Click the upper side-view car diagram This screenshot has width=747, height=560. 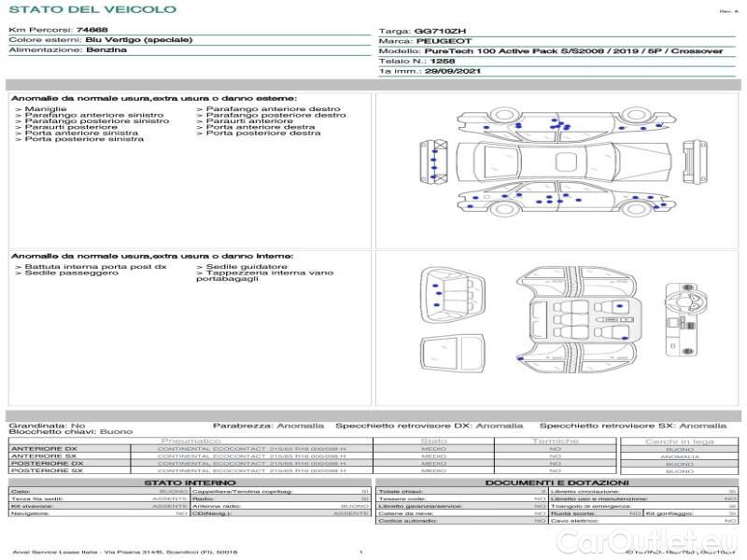[x=559, y=126]
